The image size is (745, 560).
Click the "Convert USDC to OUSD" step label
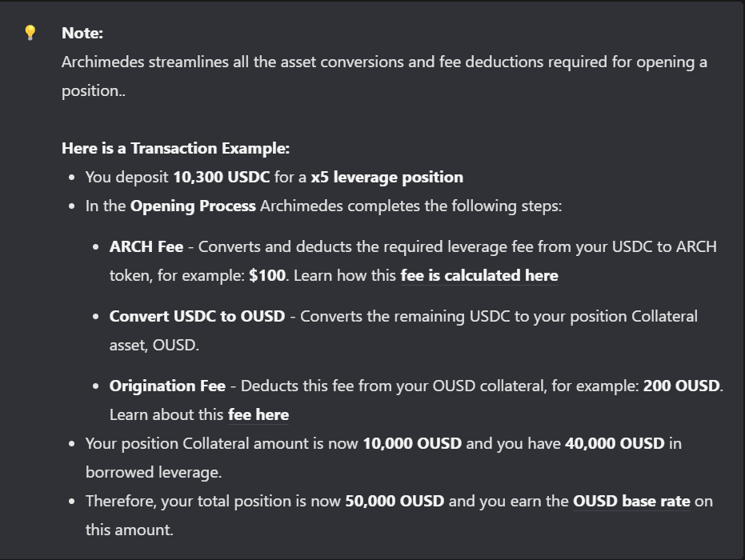197,317
